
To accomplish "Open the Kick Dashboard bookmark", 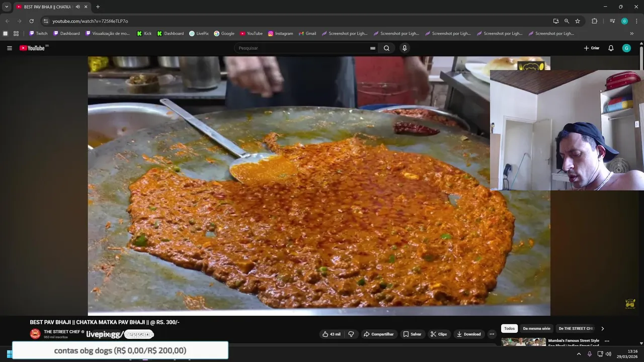I will [171, 34].
